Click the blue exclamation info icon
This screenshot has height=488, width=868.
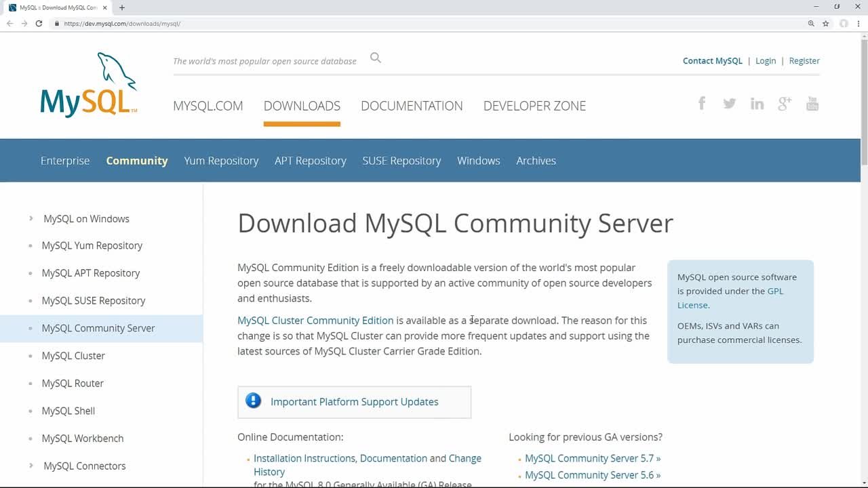[254, 401]
